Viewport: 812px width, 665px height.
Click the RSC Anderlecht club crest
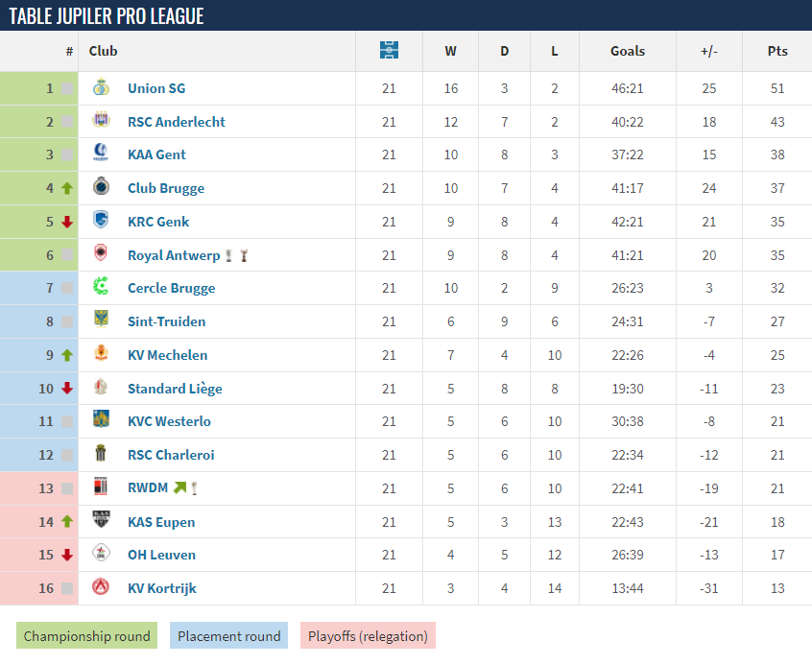(101, 121)
